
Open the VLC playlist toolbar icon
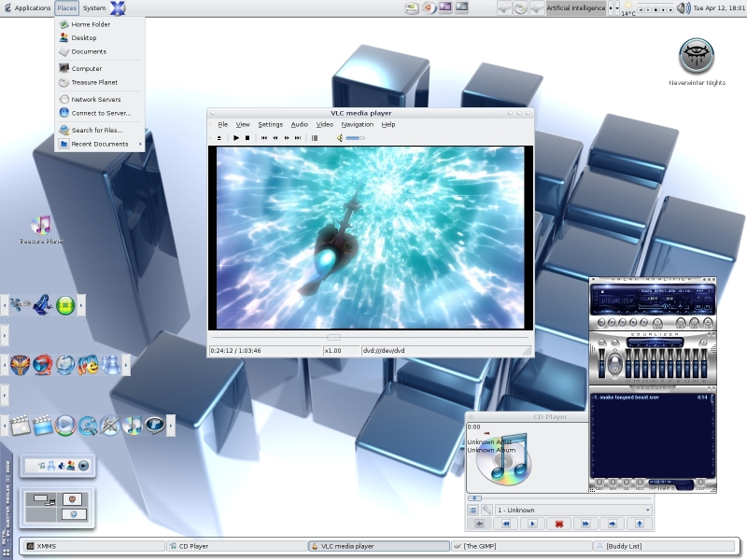coord(315,138)
